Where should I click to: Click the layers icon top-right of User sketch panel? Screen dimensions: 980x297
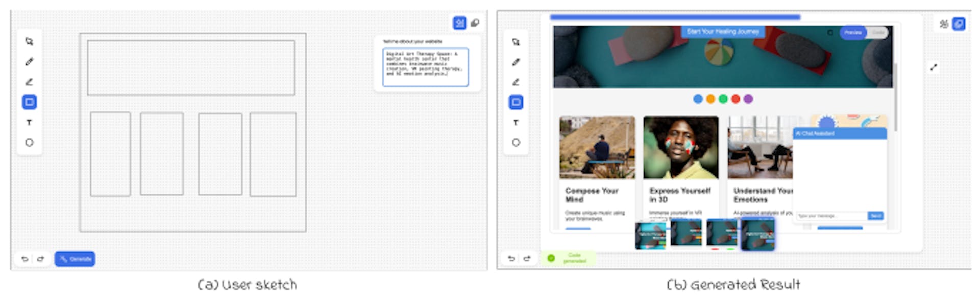[x=475, y=23]
